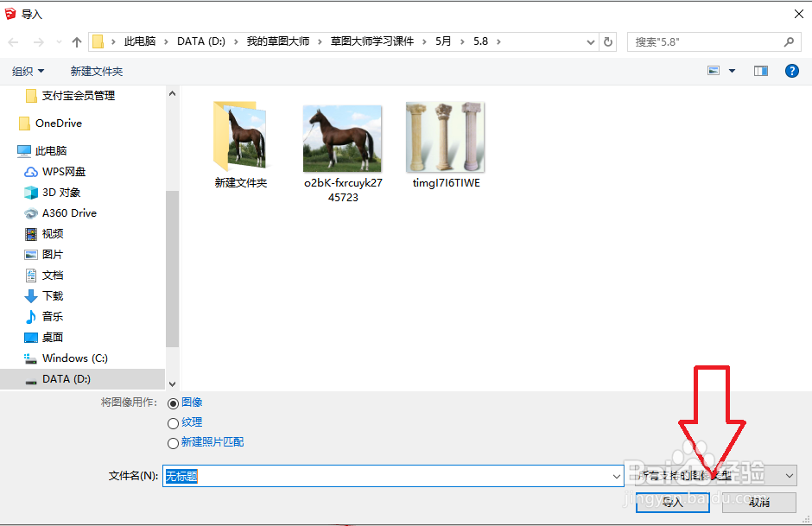Select the 纹理 radio button
Screen dimensions: 812x526
[174, 422]
